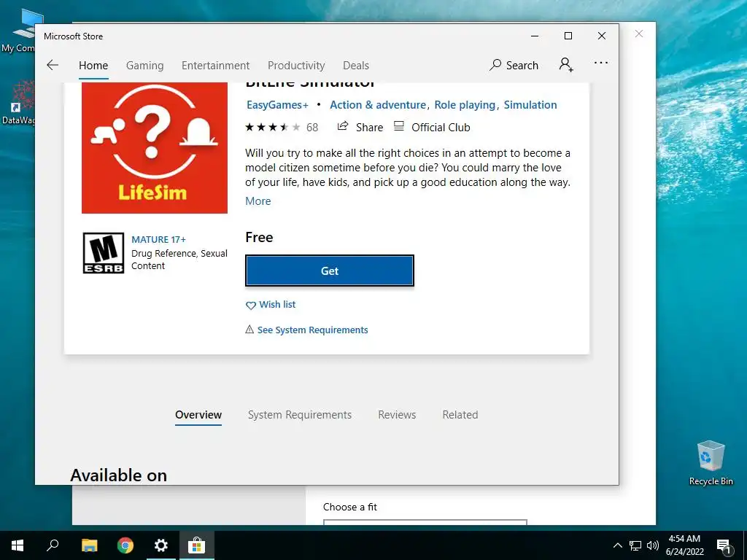Share this app via Share icon
747x560 pixels.
(x=360, y=127)
